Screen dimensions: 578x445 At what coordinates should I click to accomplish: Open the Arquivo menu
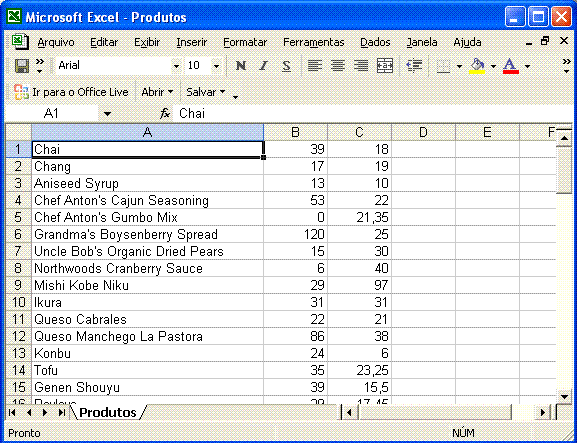coord(56,42)
